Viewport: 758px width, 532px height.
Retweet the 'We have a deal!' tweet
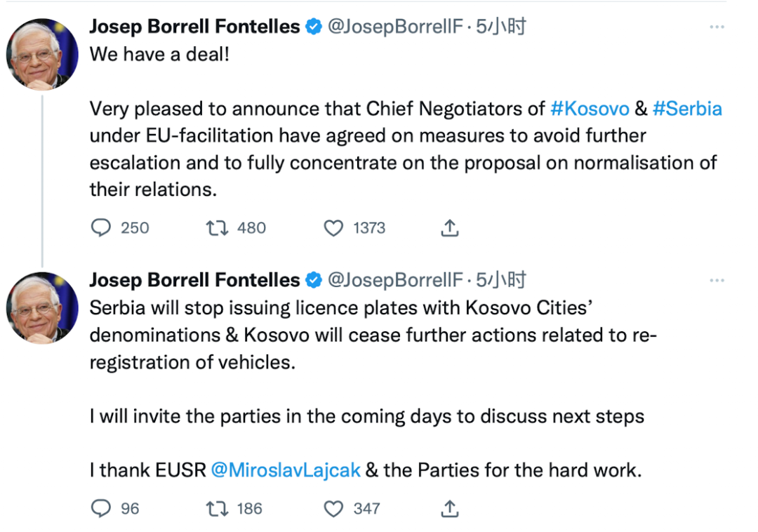click(217, 227)
